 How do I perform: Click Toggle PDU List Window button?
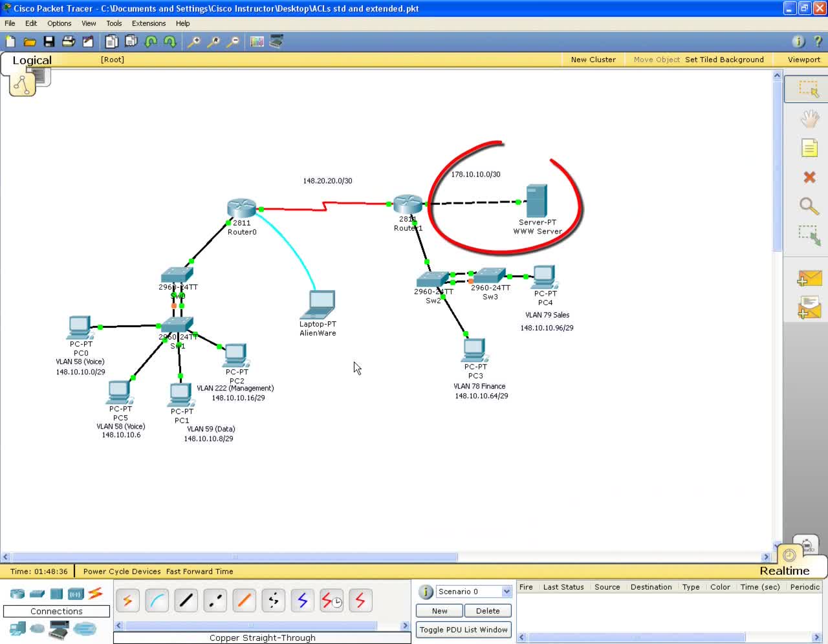[464, 630]
